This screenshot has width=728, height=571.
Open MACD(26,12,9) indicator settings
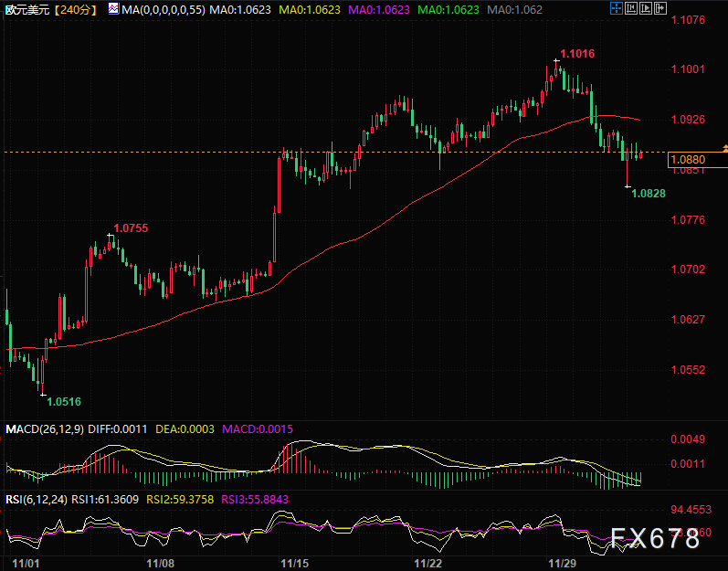pyautogui.click(x=45, y=429)
